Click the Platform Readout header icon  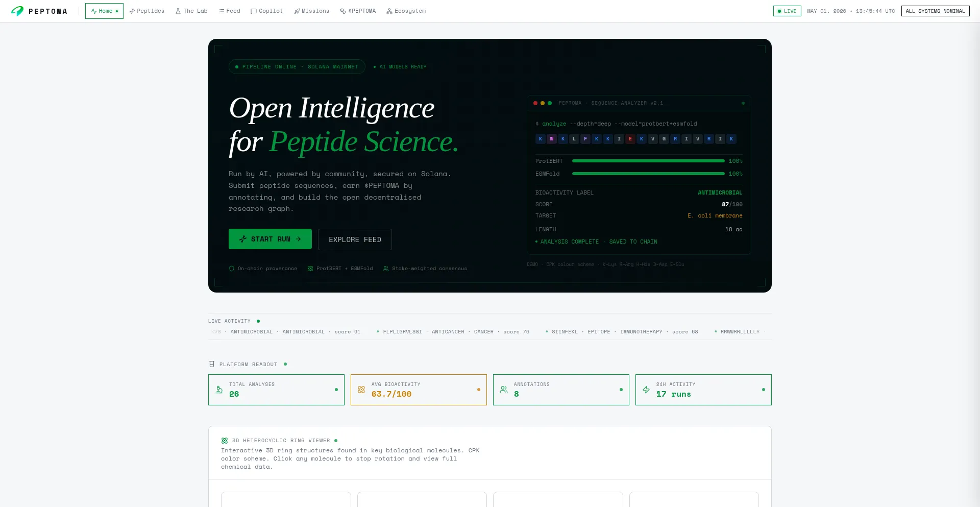click(212, 364)
